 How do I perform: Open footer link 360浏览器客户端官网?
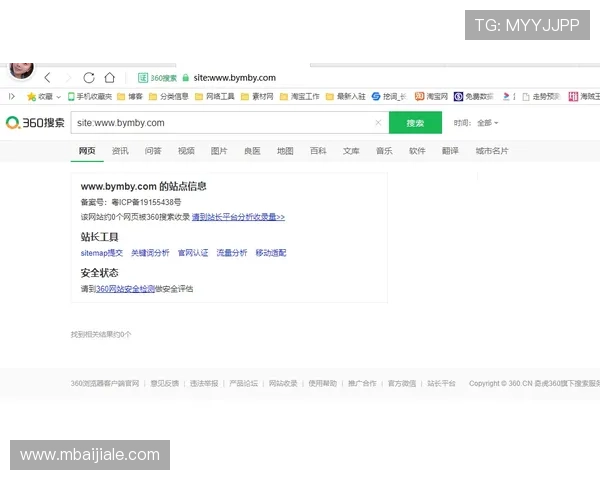coord(105,384)
